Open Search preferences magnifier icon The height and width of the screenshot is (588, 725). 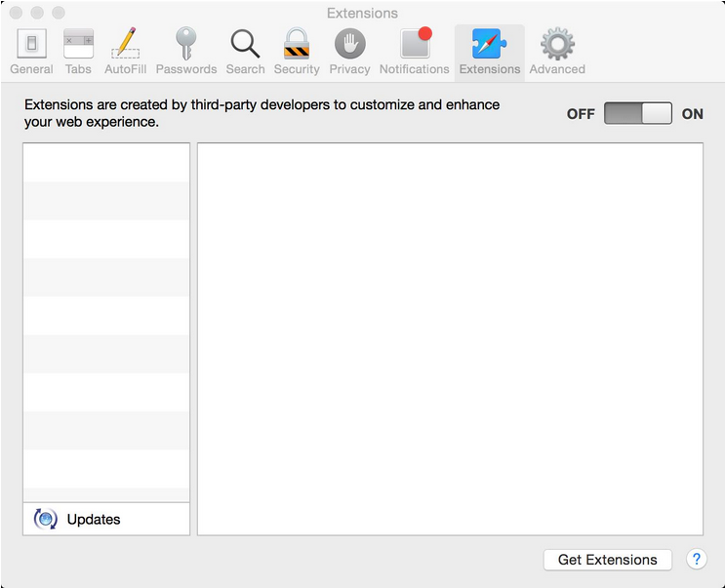tap(245, 52)
